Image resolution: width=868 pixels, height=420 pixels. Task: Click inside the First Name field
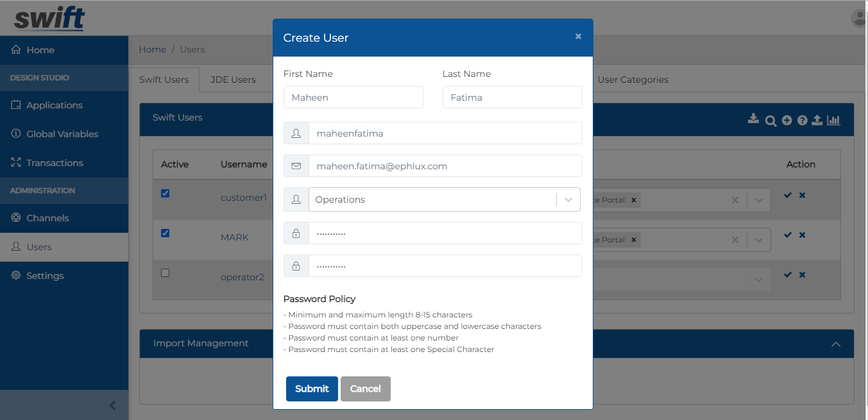(353, 97)
